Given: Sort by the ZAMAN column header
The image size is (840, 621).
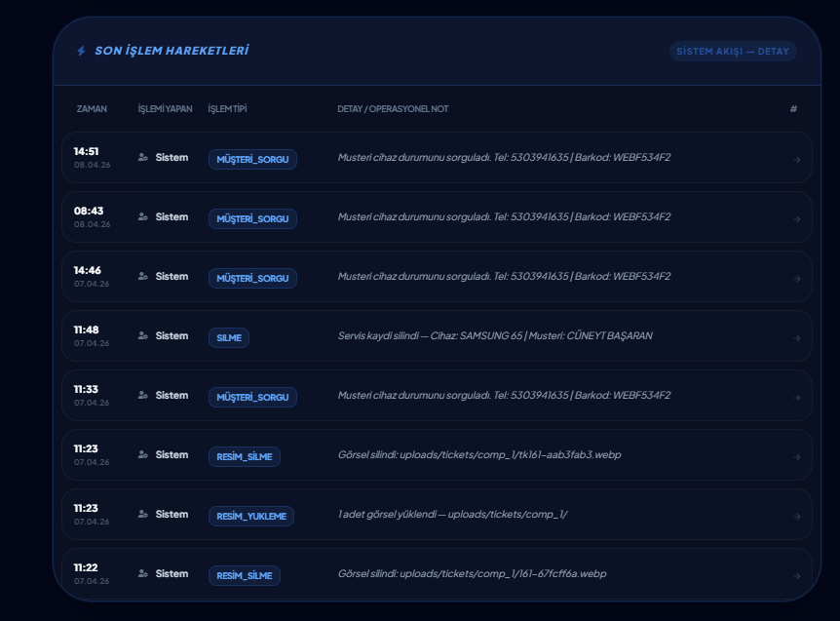Looking at the screenshot, I should (92, 109).
